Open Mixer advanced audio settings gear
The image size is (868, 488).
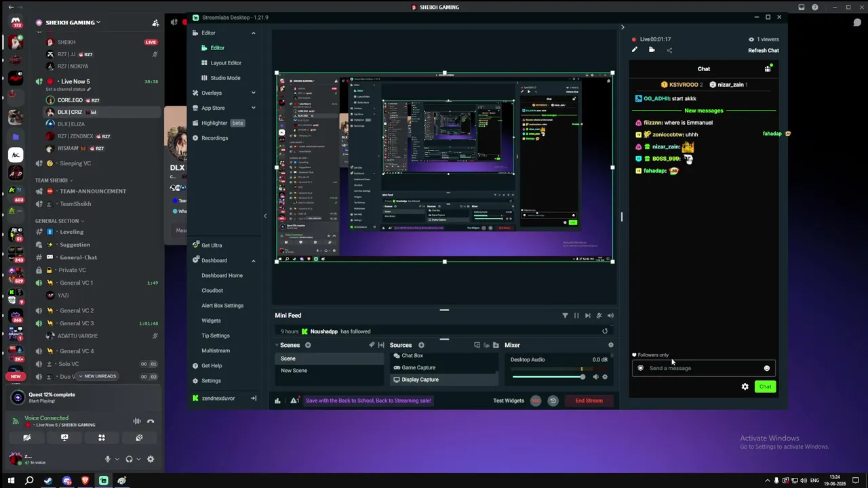610,345
